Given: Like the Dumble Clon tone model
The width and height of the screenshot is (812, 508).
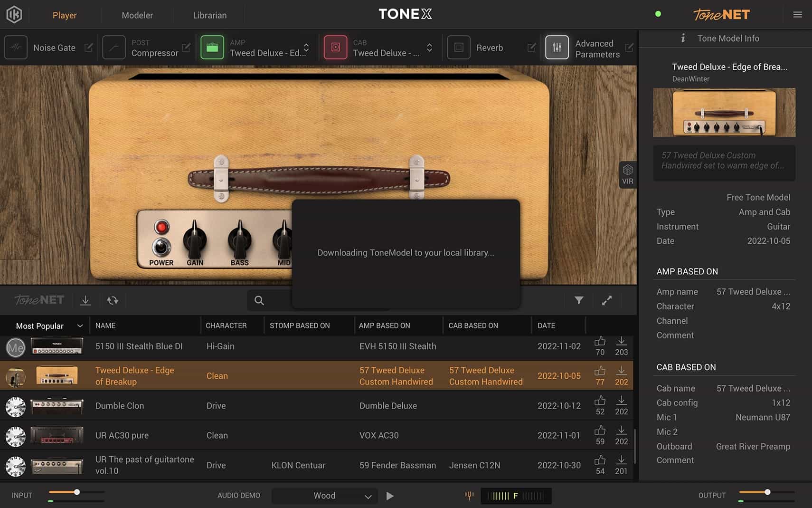Looking at the screenshot, I should point(600,401).
